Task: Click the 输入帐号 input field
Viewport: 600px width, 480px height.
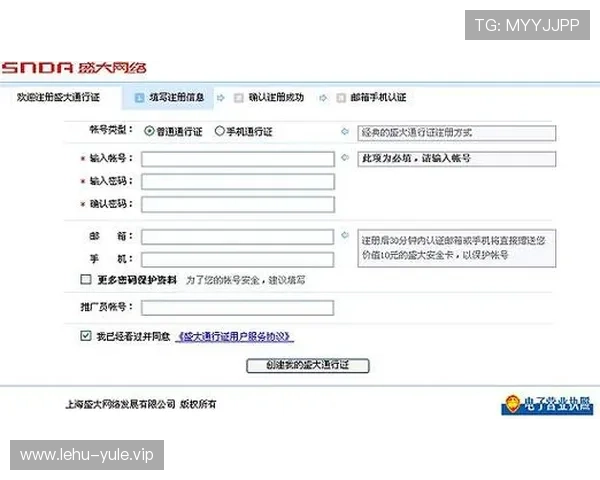Action: coord(238,159)
